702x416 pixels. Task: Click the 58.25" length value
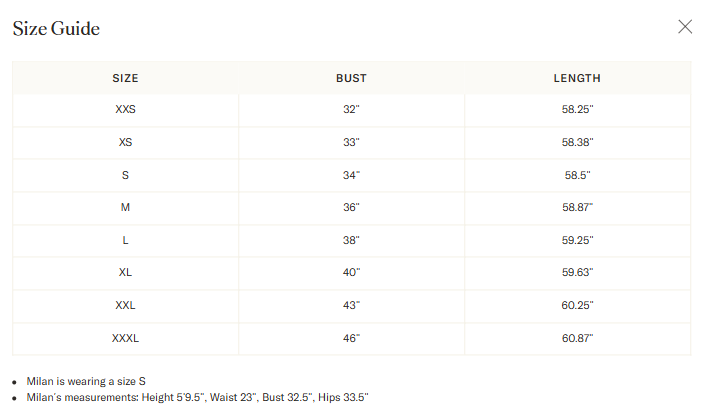click(577, 110)
